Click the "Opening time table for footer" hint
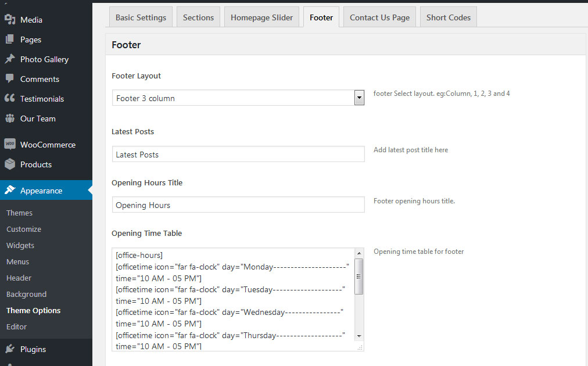 tap(418, 252)
